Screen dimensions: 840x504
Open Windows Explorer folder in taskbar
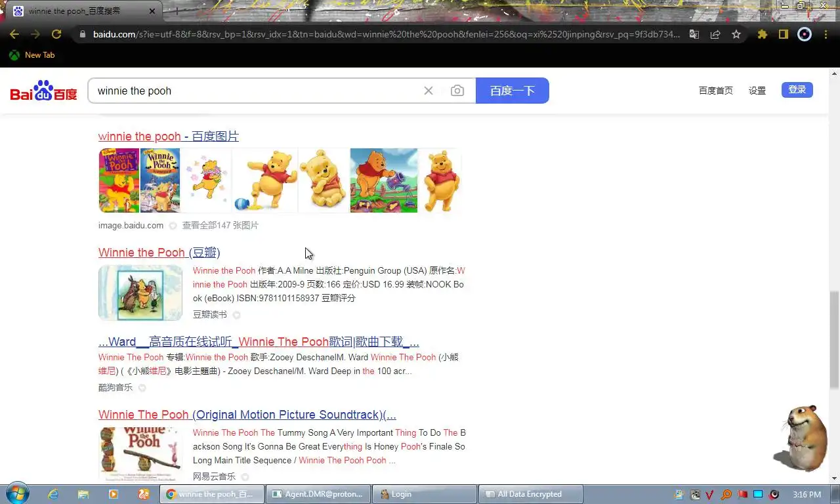(x=83, y=494)
